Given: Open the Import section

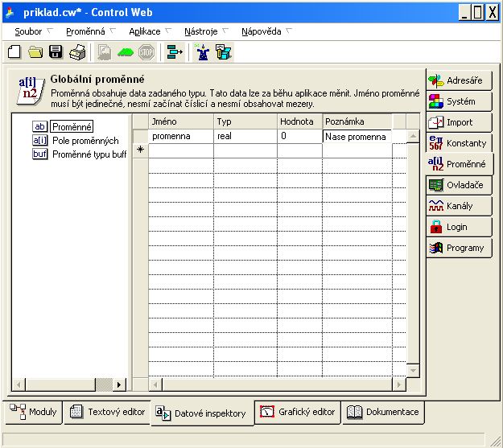Looking at the screenshot, I should tap(459, 122).
